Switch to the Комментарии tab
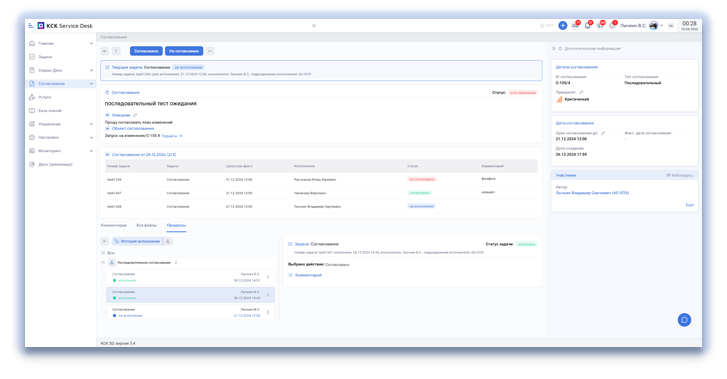The height and width of the screenshot is (379, 727). coord(114,225)
